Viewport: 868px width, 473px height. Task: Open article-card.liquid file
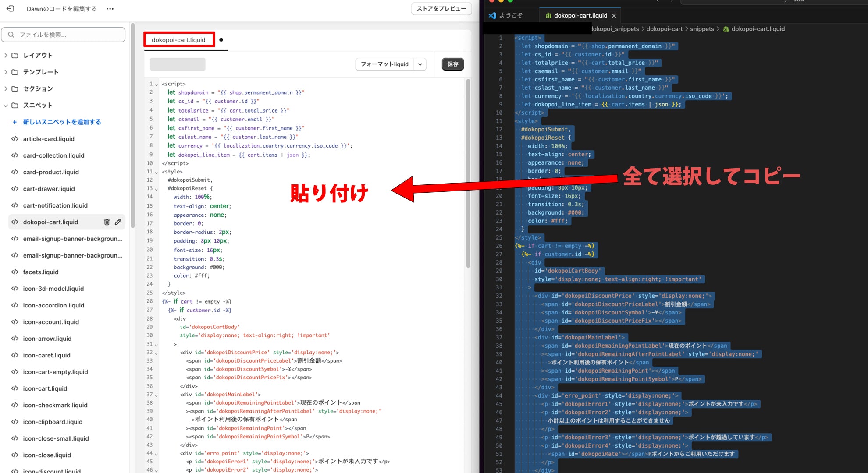(49, 139)
